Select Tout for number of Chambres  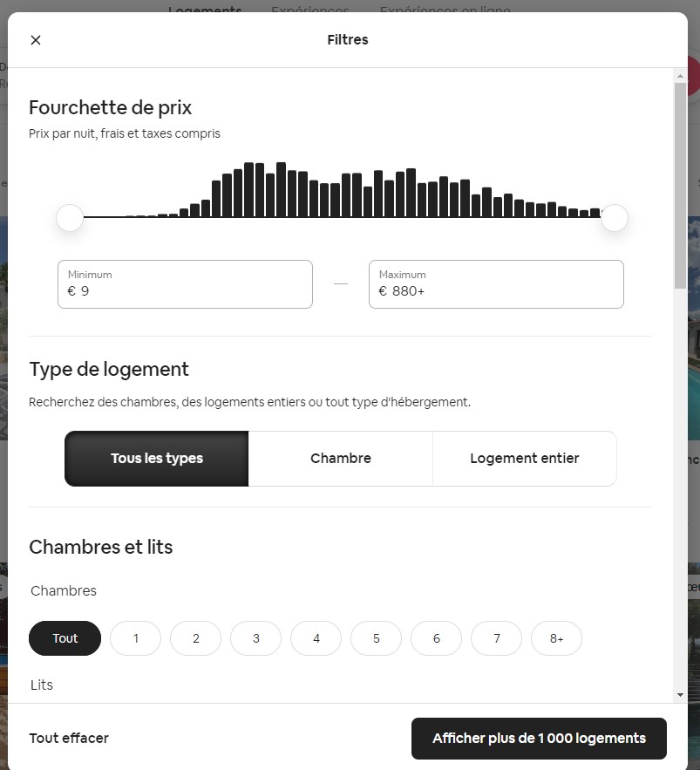[x=65, y=638]
